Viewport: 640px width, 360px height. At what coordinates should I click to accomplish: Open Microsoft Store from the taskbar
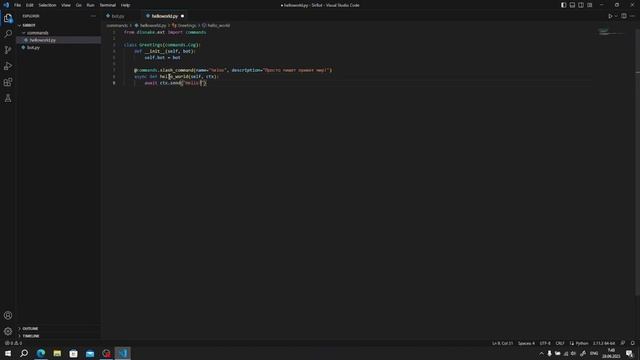[73, 353]
